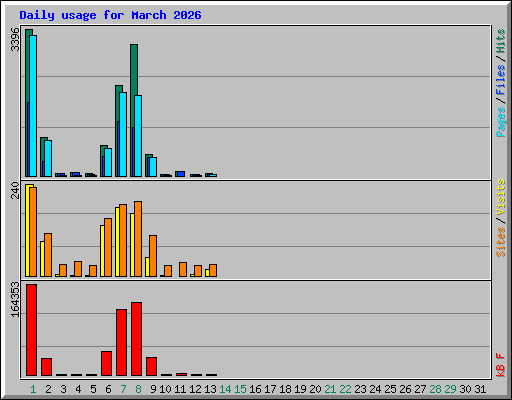The width and height of the screenshot is (512, 400).
Task: Click the day 9 red KB bar
Action: pyautogui.click(x=151, y=367)
